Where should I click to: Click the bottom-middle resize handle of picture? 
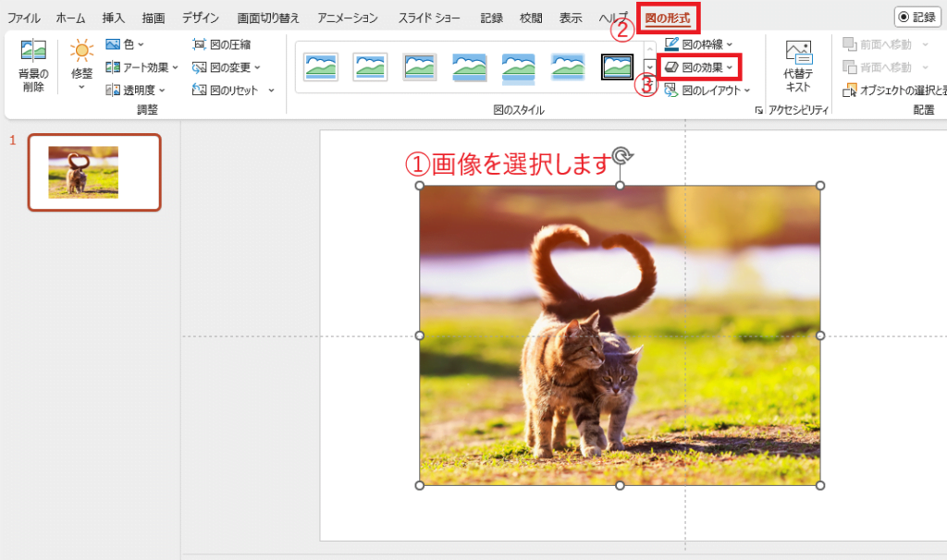pos(620,485)
